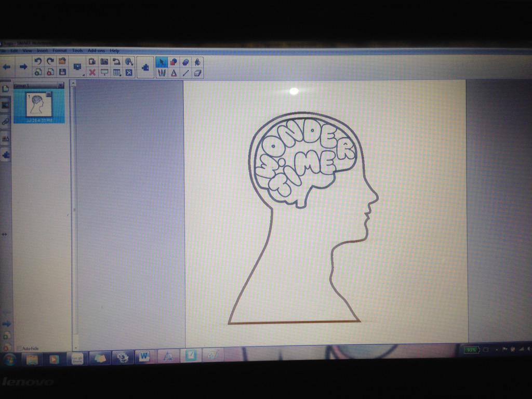The height and width of the screenshot is (399, 532).
Task: Open the View menu
Action: tap(27, 50)
